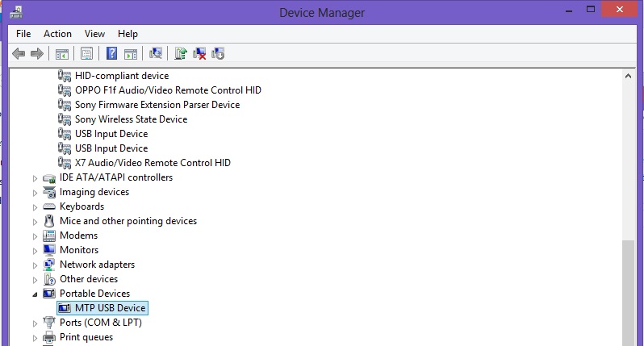Open the View menu
The width and height of the screenshot is (644, 346).
click(94, 34)
